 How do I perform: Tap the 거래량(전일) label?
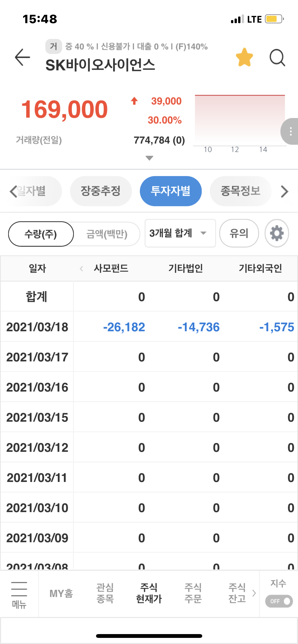(x=39, y=140)
